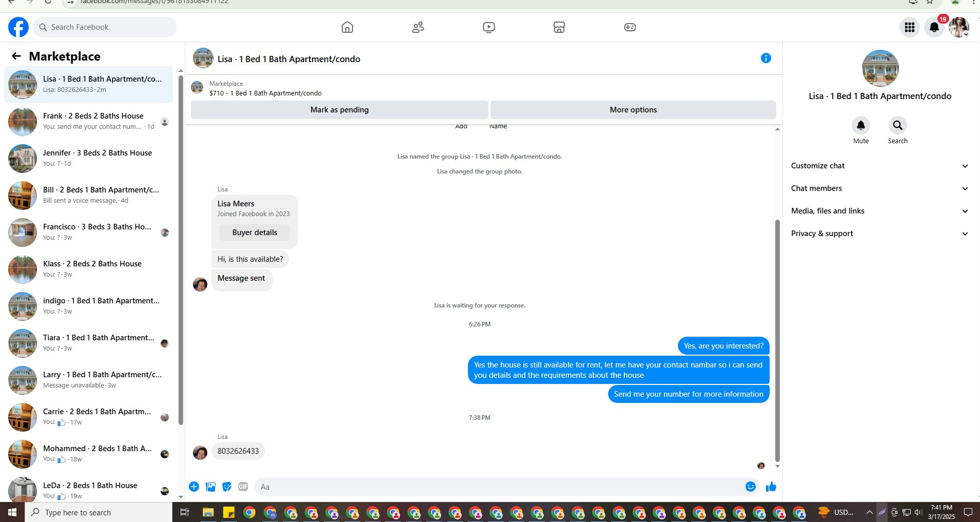Open the account profile picture menu
Image resolution: width=980 pixels, height=522 pixels.
click(959, 27)
